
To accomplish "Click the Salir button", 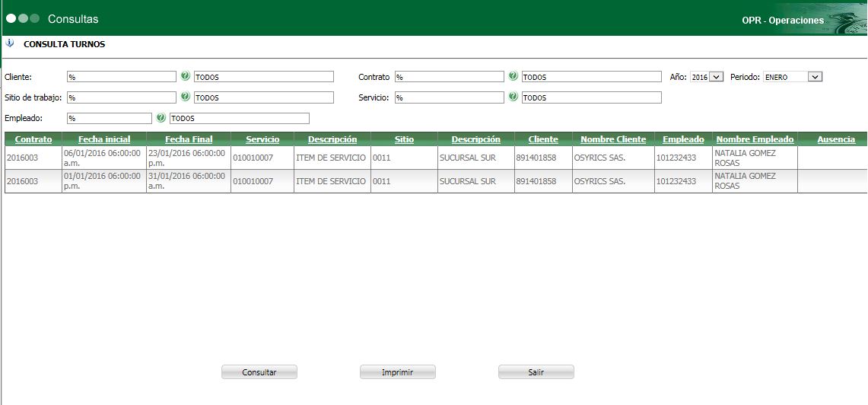I will tap(536, 372).
